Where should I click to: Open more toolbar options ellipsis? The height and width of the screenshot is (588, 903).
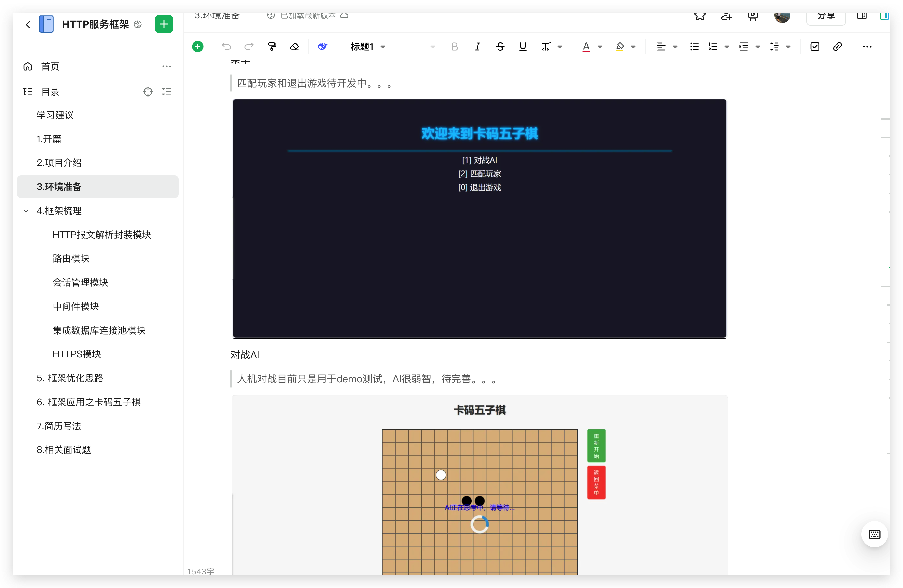pyautogui.click(x=867, y=47)
